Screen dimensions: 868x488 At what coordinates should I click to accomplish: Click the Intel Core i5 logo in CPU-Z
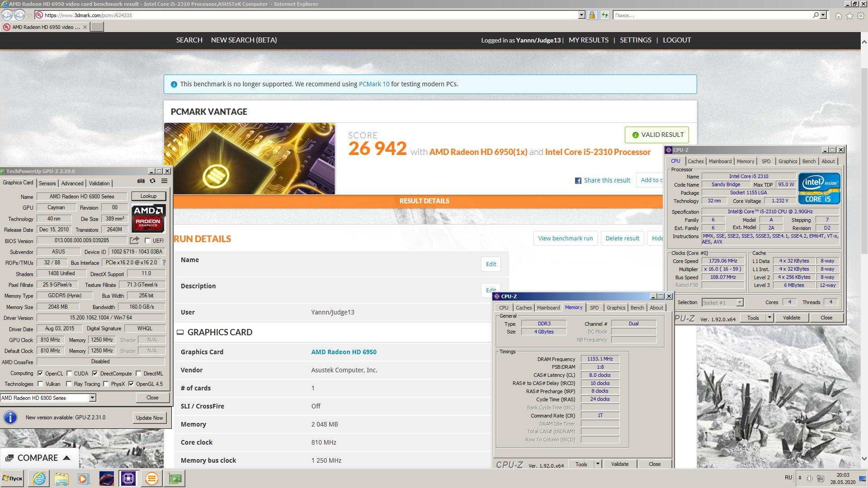819,188
